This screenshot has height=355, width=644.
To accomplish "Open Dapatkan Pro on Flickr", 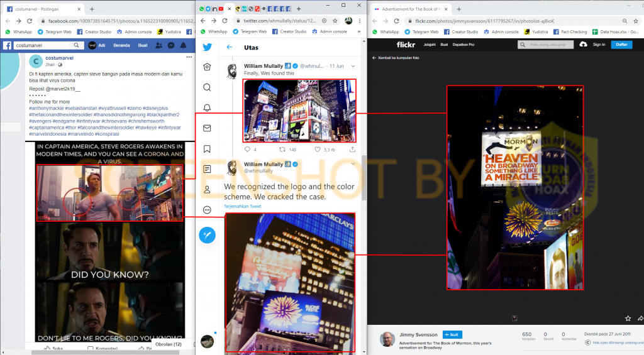I will click(464, 45).
